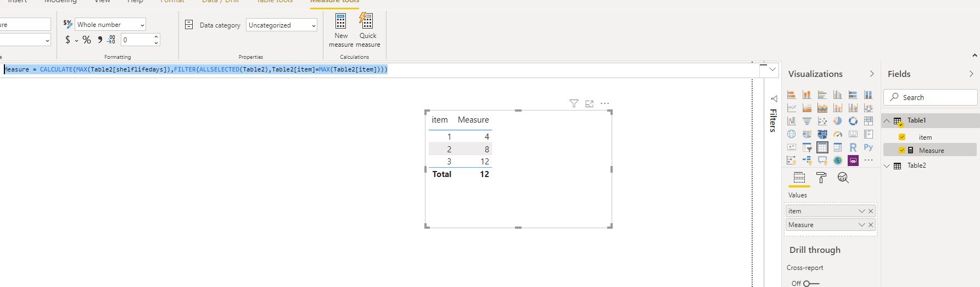Viewport: 980px width, 287px height.
Task: Collapse the ribbon with the caret
Action: coord(975,56)
